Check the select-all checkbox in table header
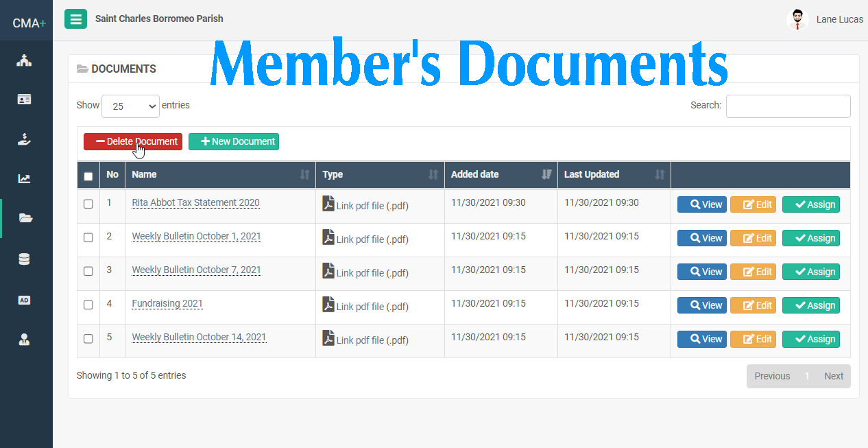Screen dimensions: 868x448 click(88, 176)
